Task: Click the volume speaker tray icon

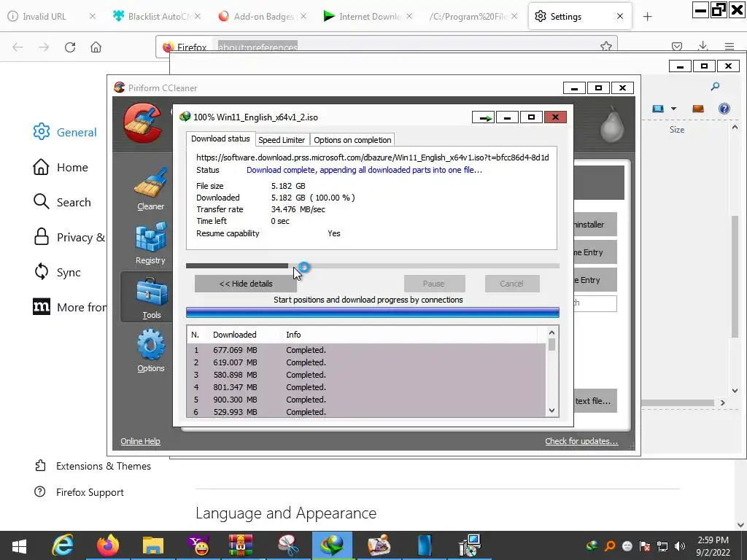Action: pyautogui.click(x=681, y=546)
